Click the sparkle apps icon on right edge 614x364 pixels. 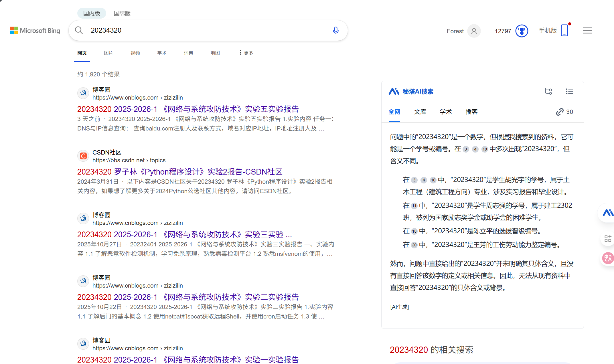pos(608,238)
